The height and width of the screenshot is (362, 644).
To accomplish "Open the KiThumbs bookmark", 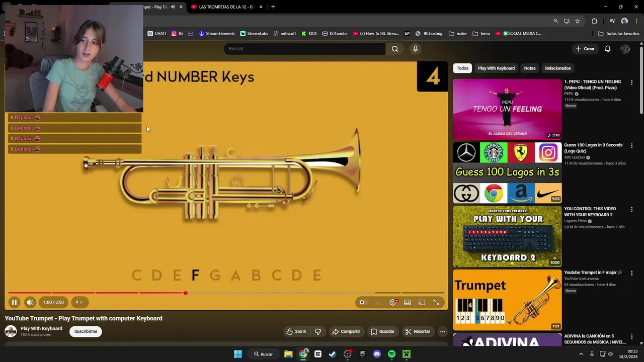I will coord(335,34).
